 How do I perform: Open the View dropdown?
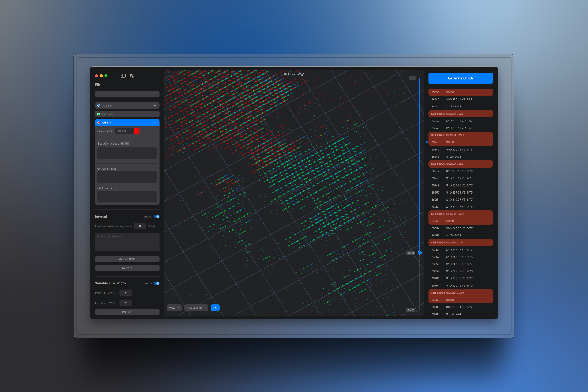point(174,308)
